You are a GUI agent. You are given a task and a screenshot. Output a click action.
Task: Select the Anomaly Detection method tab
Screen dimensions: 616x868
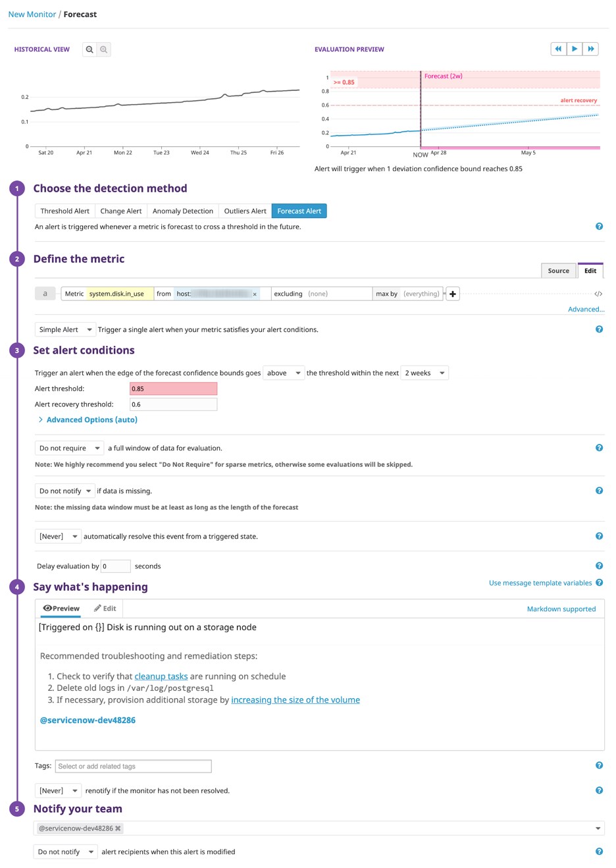pos(182,211)
